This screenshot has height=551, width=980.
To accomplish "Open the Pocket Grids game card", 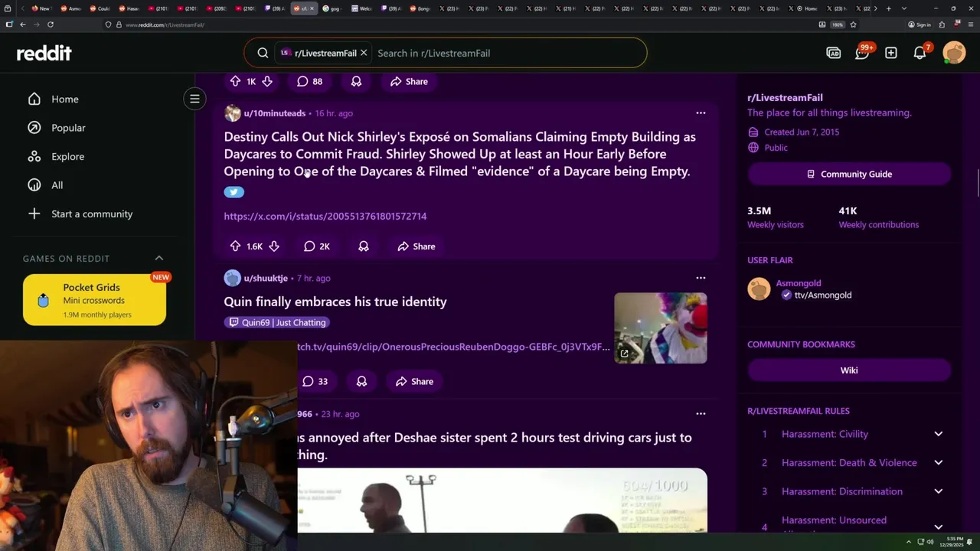I will (x=94, y=300).
